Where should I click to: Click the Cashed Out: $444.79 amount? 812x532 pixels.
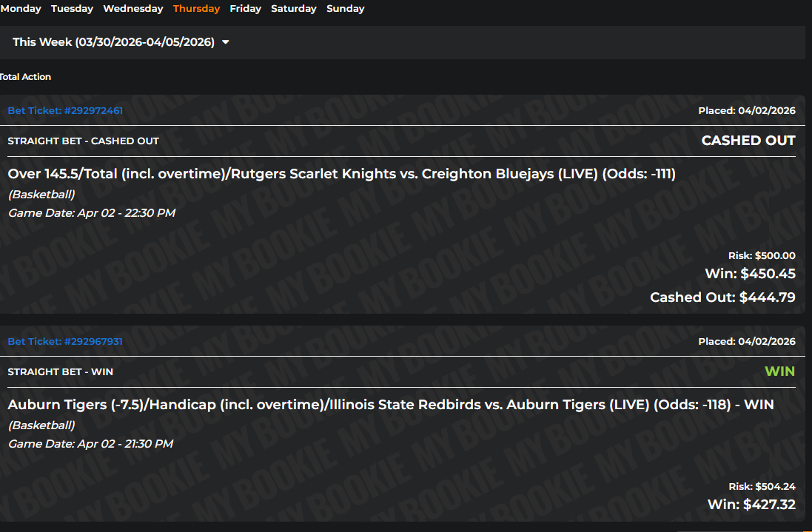click(722, 297)
